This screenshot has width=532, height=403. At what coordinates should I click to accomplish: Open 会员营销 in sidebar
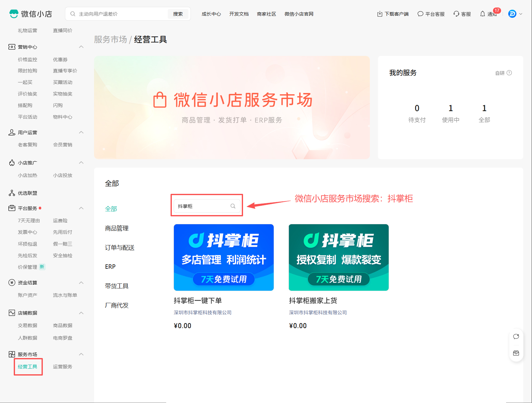pos(62,145)
